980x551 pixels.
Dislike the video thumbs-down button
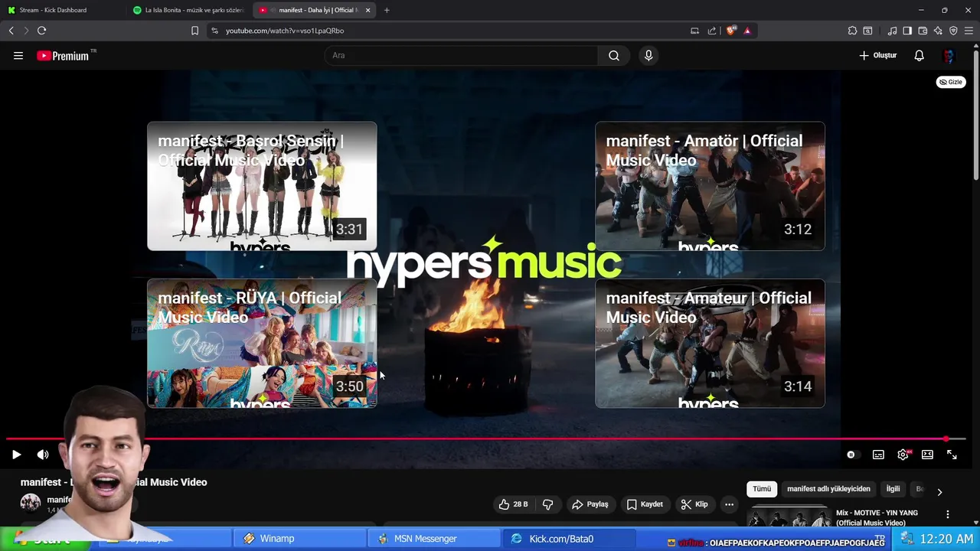tap(548, 504)
